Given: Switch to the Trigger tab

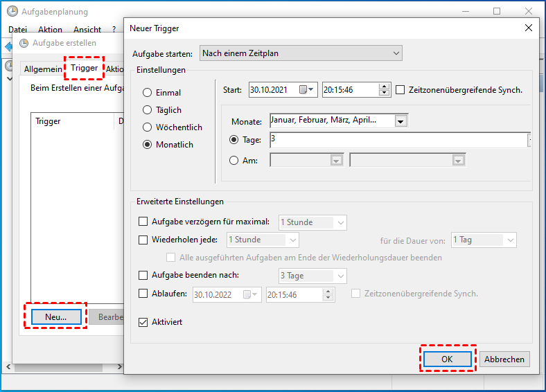Looking at the screenshot, I should pos(84,68).
